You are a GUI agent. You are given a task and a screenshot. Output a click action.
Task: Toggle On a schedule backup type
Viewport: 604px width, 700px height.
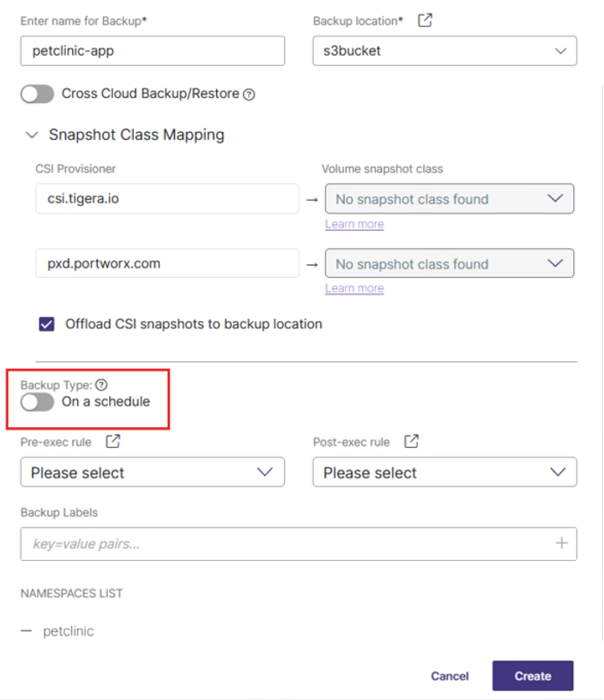(x=37, y=401)
